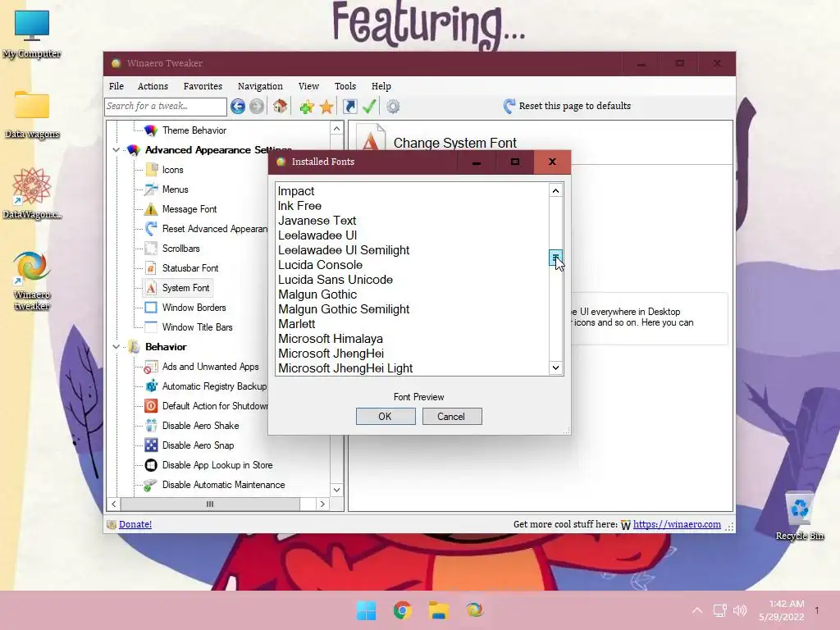Image resolution: width=840 pixels, height=630 pixels.
Task: Select Lucida Console font
Action: pyautogui.click(x=320, y=265)
